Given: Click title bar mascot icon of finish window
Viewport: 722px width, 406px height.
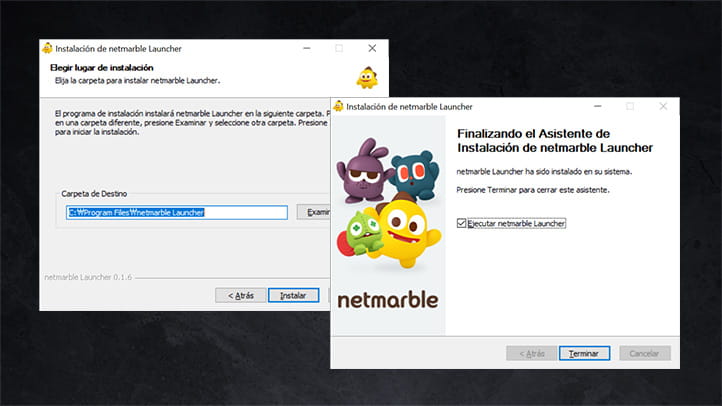Looking at the screenshot, I should [338, 106].
